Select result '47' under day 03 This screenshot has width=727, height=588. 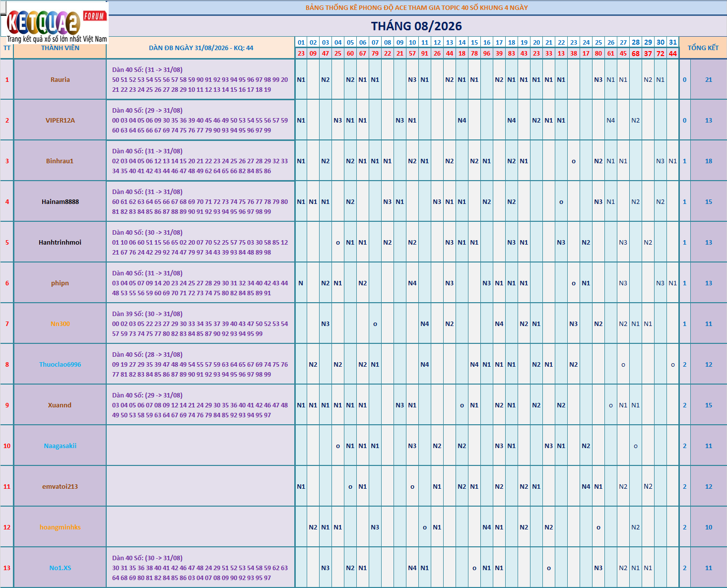(326, 54)
